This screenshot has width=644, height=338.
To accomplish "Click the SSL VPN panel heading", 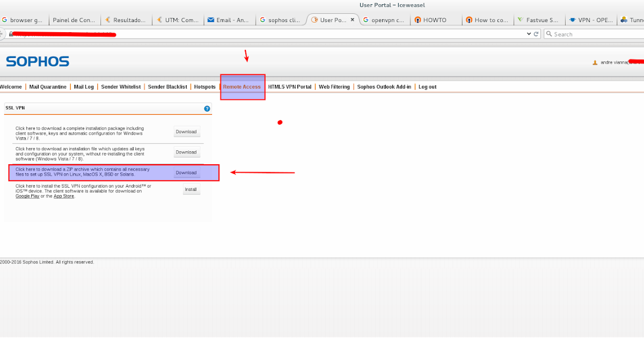I will pos(15,108).
